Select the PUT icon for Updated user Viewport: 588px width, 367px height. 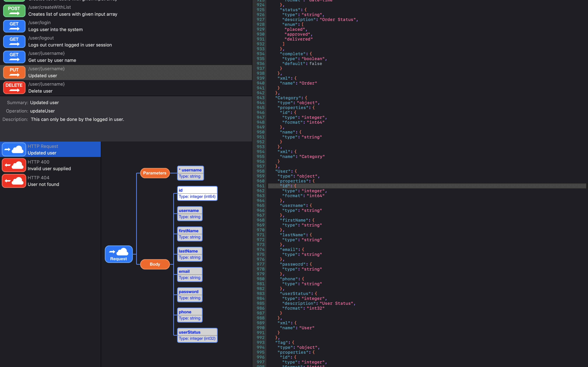14,72
